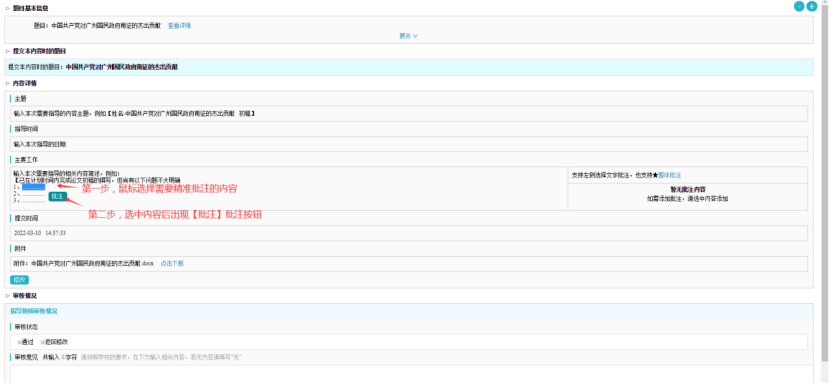Click the 修改 button below attachment
829x383 pixels.
coord(19,280)
